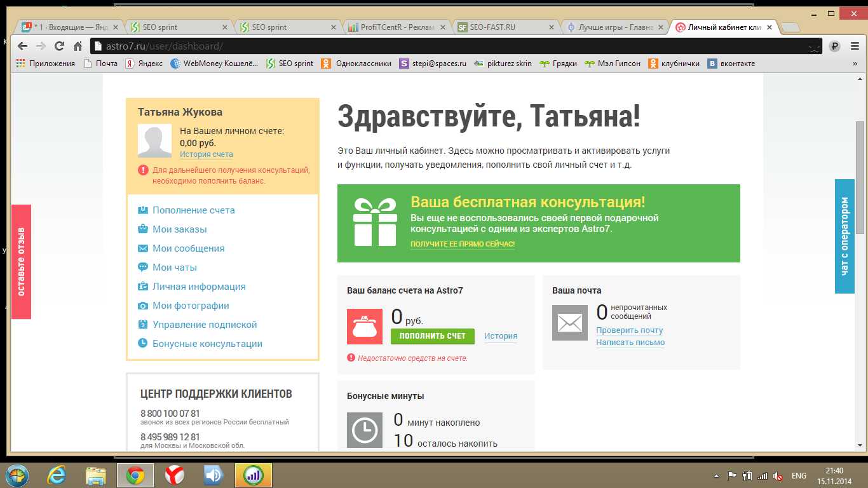Show hidden system tray icons
Viewport: 868px width, 488px height.
click(717, 475)
